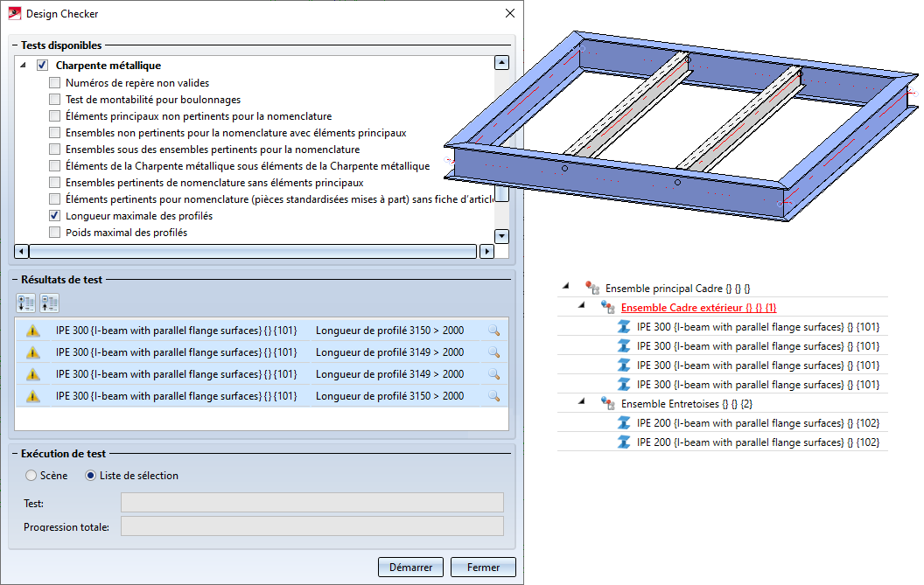Click magnifier icon for first result row
This screenshot has width=924, height=585.
(493, 331)
